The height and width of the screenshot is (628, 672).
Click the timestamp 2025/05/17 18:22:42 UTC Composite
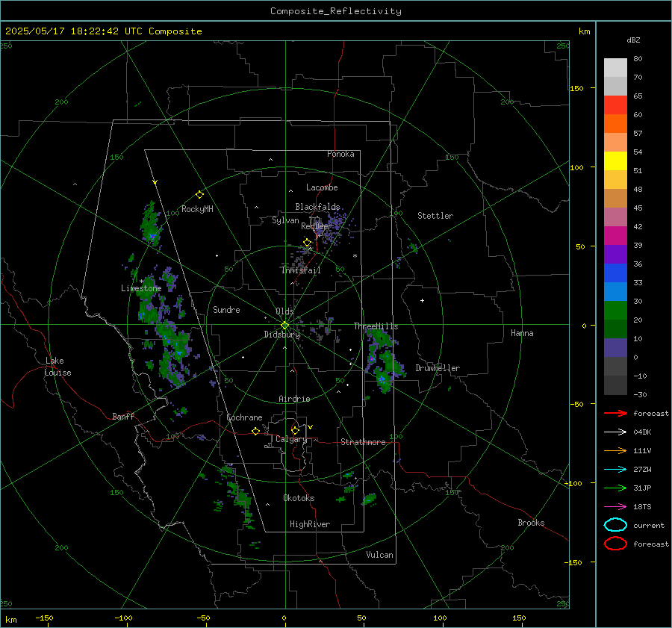click(104, 31)
